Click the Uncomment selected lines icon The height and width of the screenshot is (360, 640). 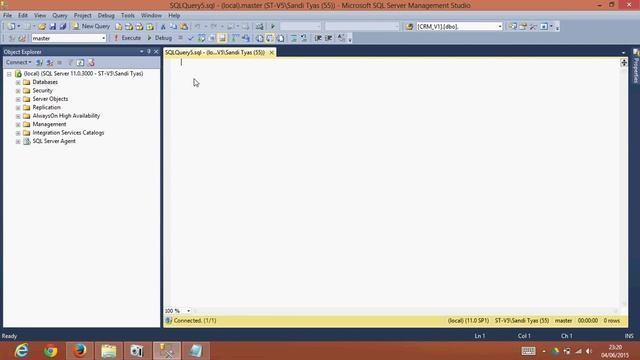(304, 38)
